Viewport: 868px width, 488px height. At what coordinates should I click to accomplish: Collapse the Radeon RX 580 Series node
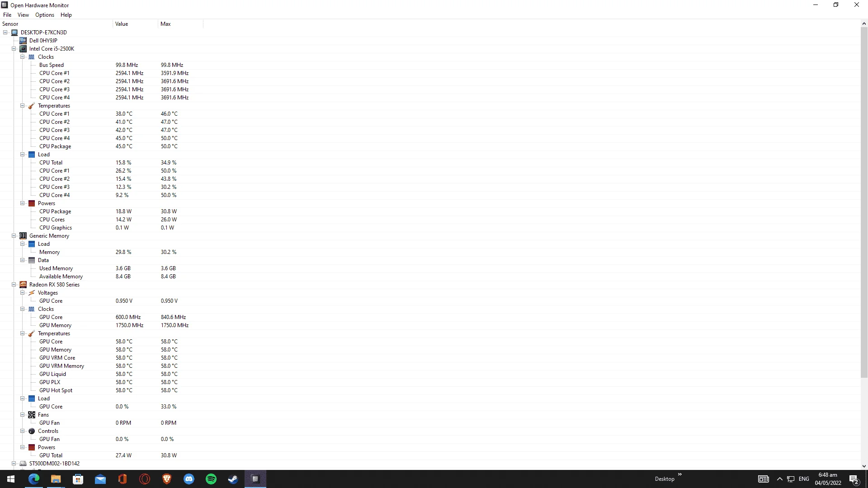pos(14,285)
